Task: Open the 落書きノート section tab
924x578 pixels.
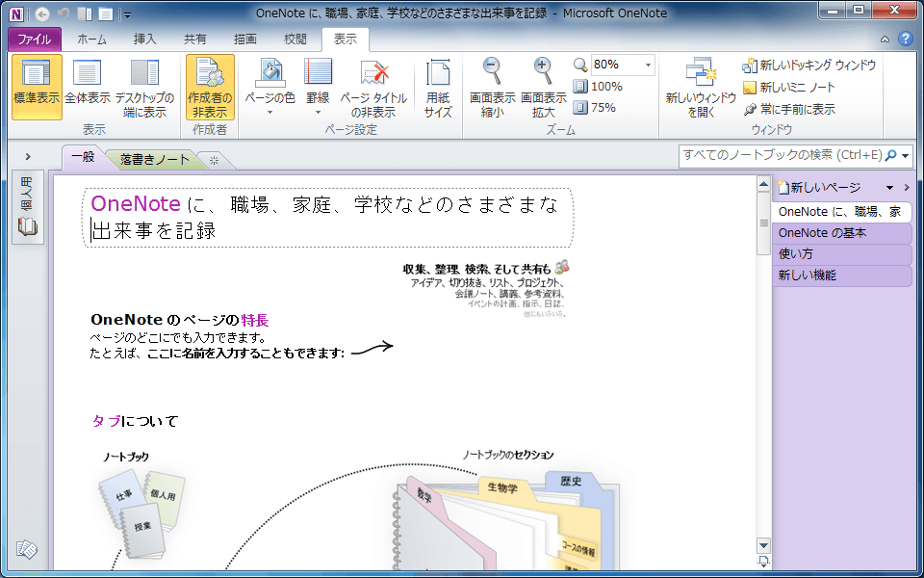Action: pyautogui.click(x=155, y=159)
